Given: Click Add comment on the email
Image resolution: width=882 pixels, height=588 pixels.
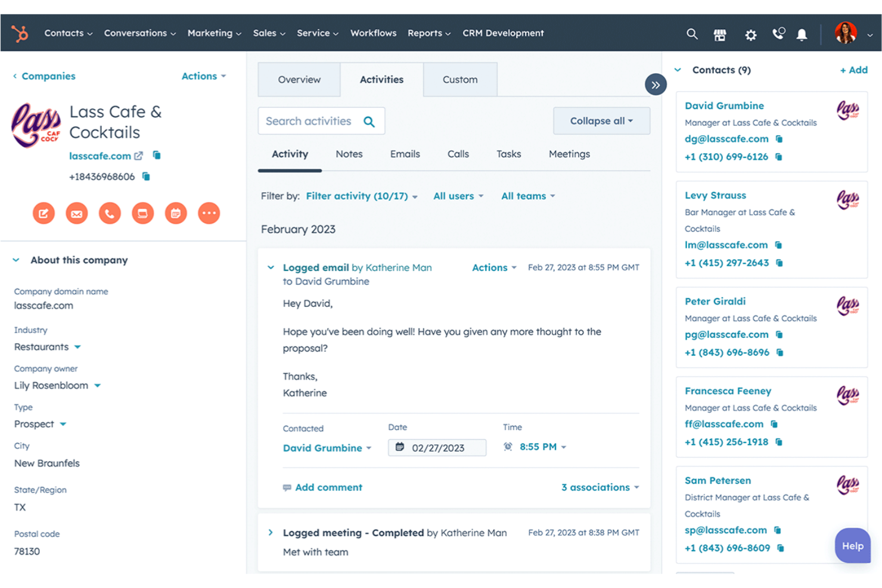Looking at the screenshot, I should pyautogui.click(x=322, y=487).
